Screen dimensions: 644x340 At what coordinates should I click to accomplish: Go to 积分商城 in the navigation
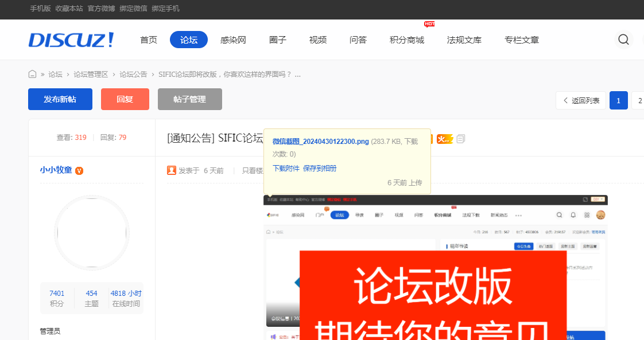[406, 40]
